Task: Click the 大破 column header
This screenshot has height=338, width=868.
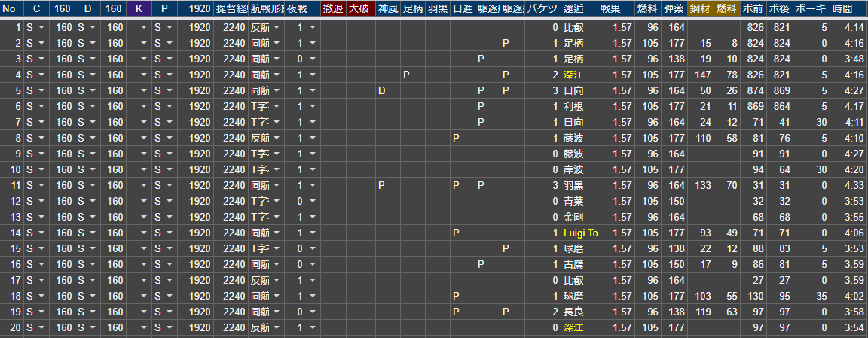Action: (x=360, y=8)
